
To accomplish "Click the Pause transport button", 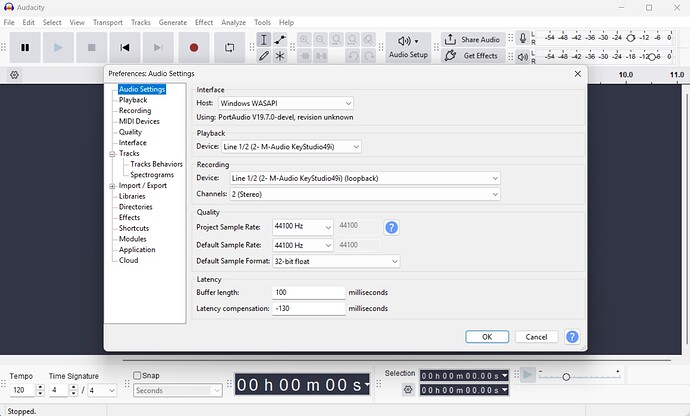I will click(x=25, y=48).
